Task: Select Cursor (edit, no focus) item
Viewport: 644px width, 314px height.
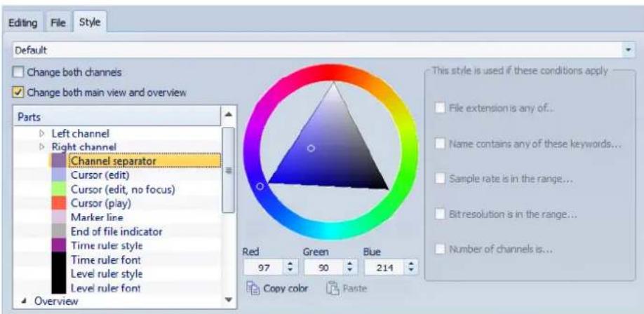Action: pos(123,189)
